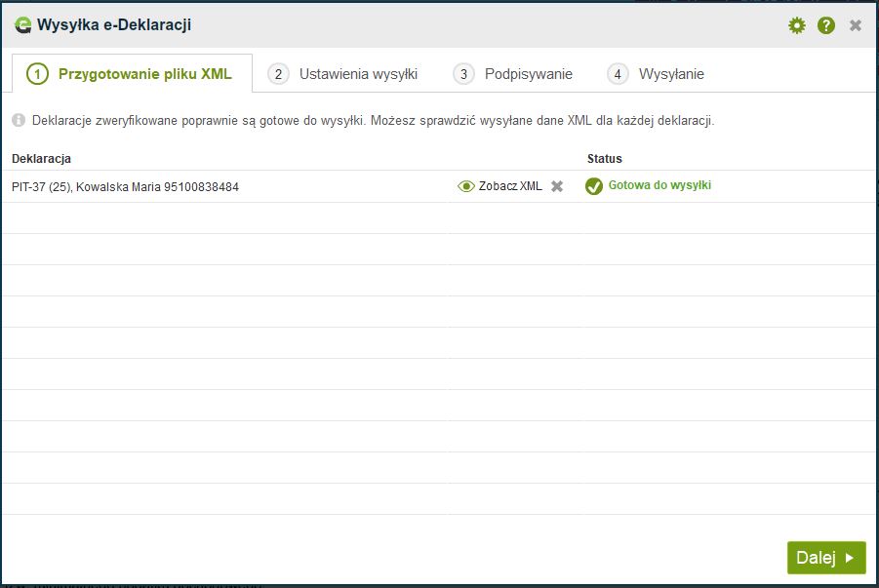Click the info icon beside the message
879x588 pixels.
[19, 121]
